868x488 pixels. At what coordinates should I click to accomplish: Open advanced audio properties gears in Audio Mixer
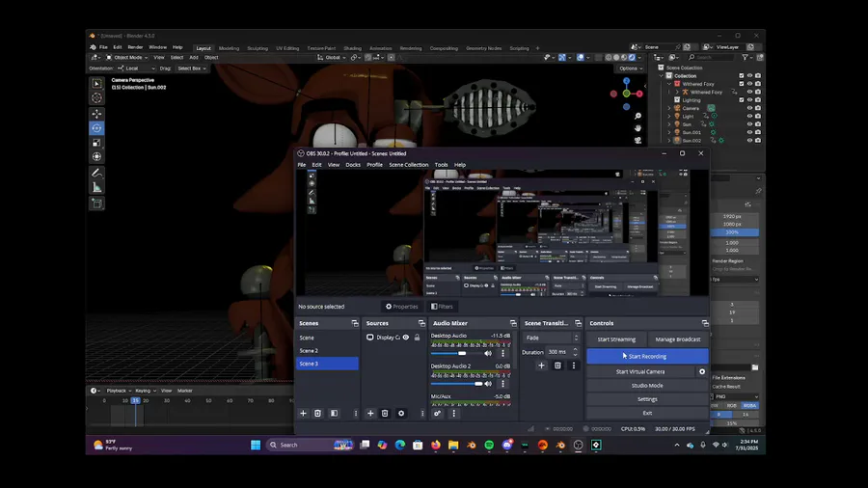[437, 414]
